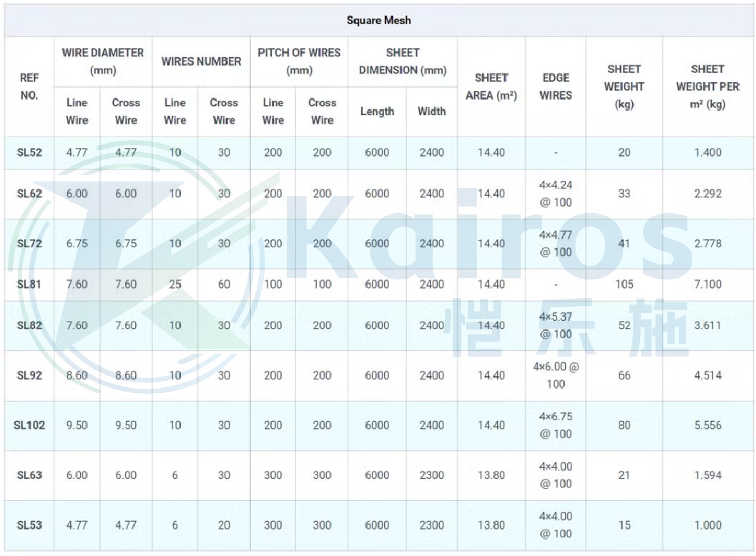The width and height of the screenshot is (756, 556).
Task: Select the 4×6.75 @ 100 edge wires cell
Action: click(556, 425)
